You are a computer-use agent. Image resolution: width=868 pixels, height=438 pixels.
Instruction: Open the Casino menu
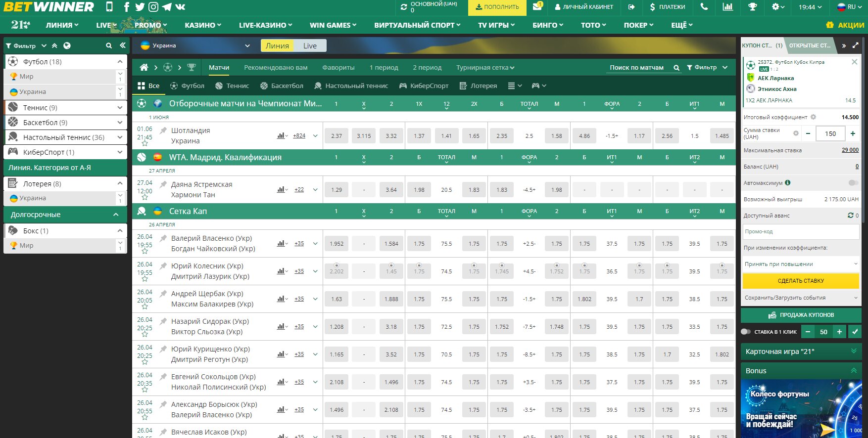pyautogui.click(x=202, y=25)
